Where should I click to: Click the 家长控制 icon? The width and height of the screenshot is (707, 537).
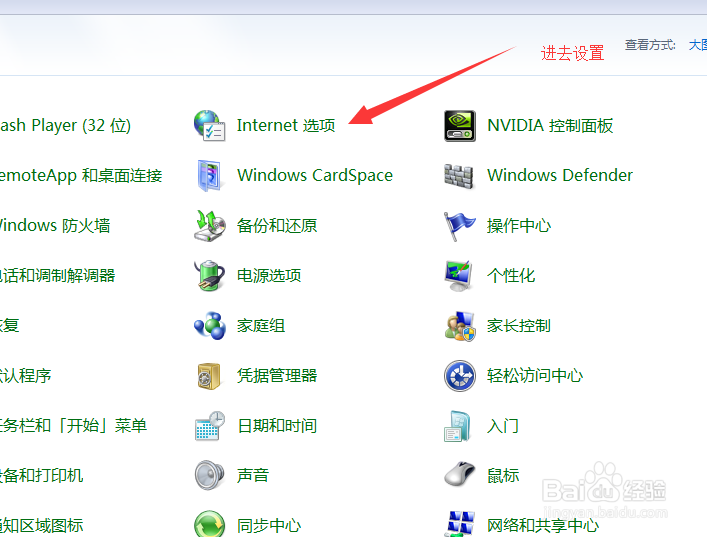459,326
